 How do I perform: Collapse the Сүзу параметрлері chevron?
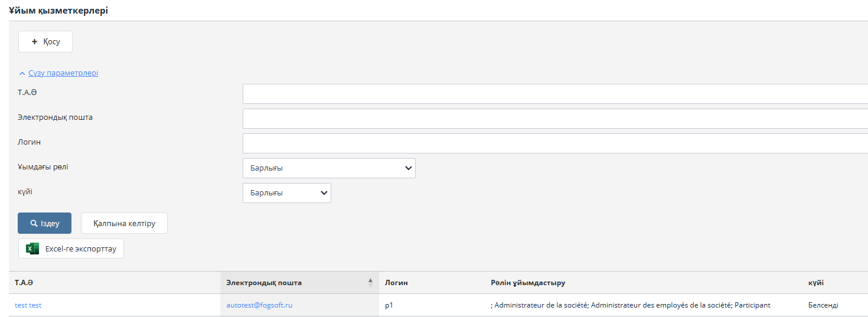pyautogui.click(x=22, y=74)
